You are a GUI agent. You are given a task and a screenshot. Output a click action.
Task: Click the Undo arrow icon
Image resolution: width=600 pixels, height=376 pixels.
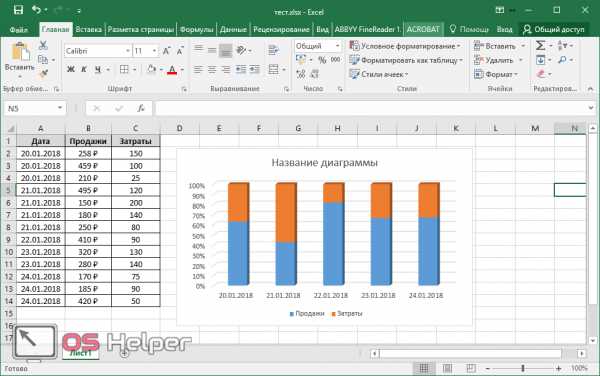click(37, 10)
